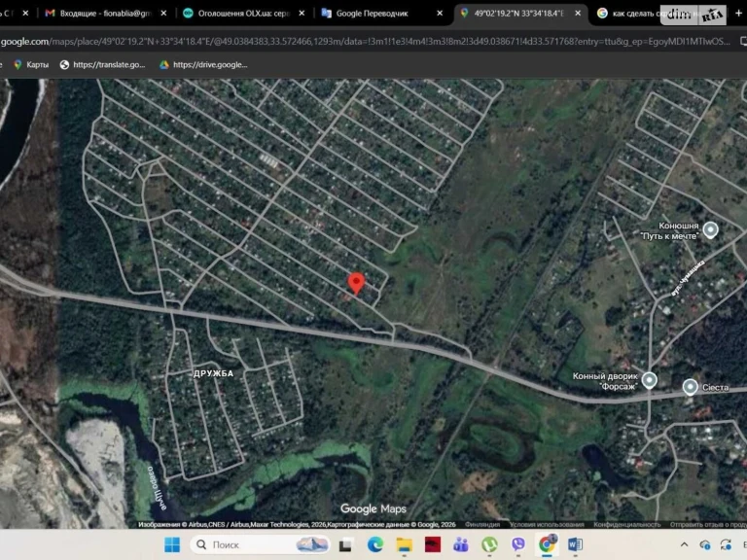Close the Google Переводчик tab
Image resolution: width=747 pixels, height=560 pixels.
(x=440, y=14)
